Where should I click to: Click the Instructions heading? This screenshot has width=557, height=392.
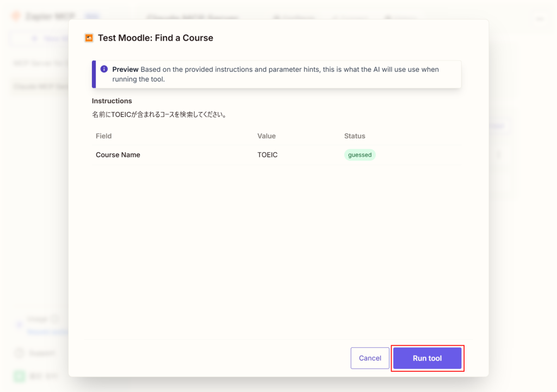[x=112, y=101]
